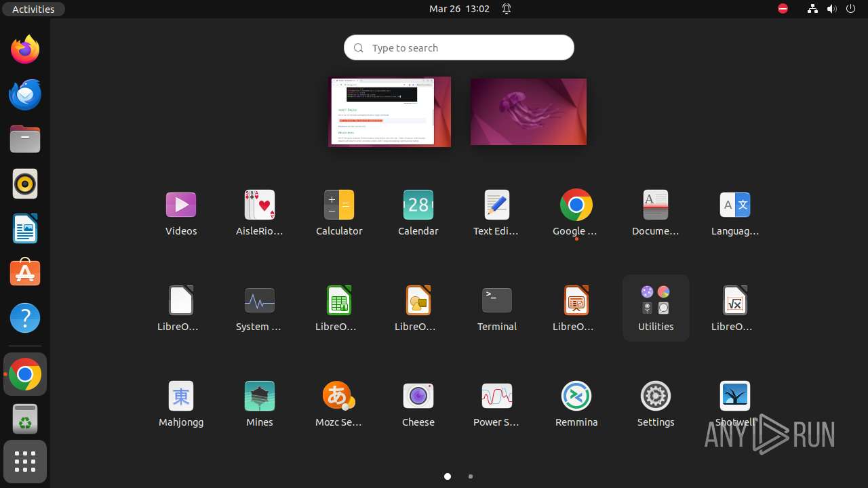The image size is (868, 488).
Task: Open the clock and calendar menu
Action: (x=459, y=9)
